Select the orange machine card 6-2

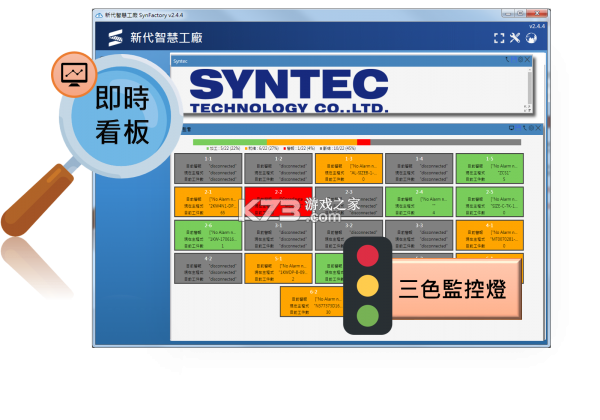[312, 302]
